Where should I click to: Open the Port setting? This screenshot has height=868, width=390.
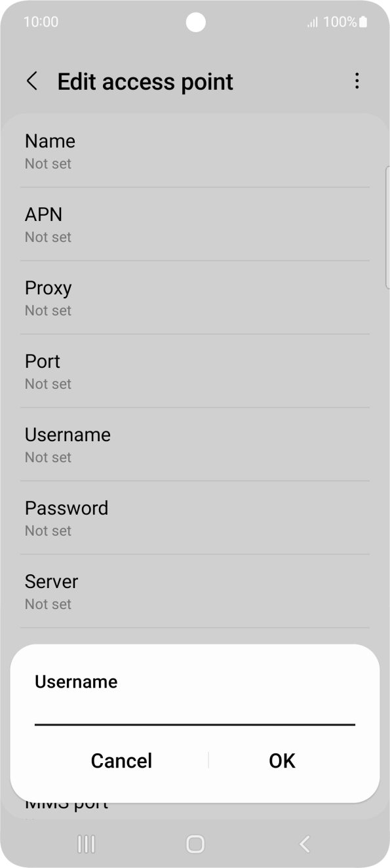[x=195, y=370]
